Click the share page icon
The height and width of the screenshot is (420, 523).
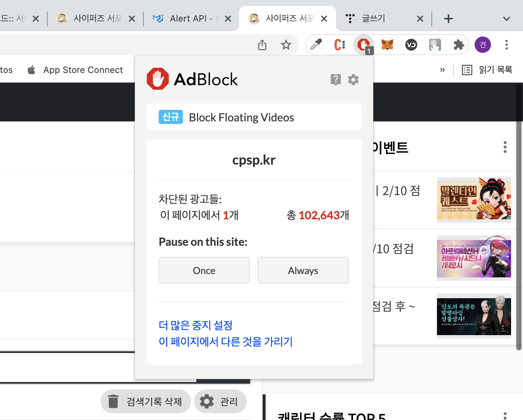coord(262,45)
